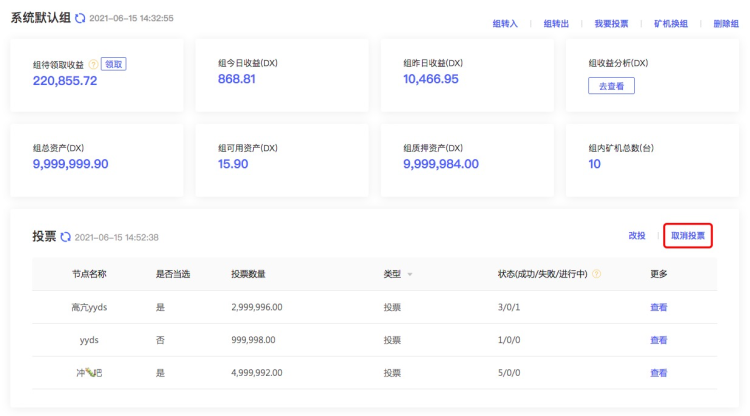This screenshot has height=416, width=750.
Task: Click refresh icon next to 系统默认组
Action: click(80, 19)
